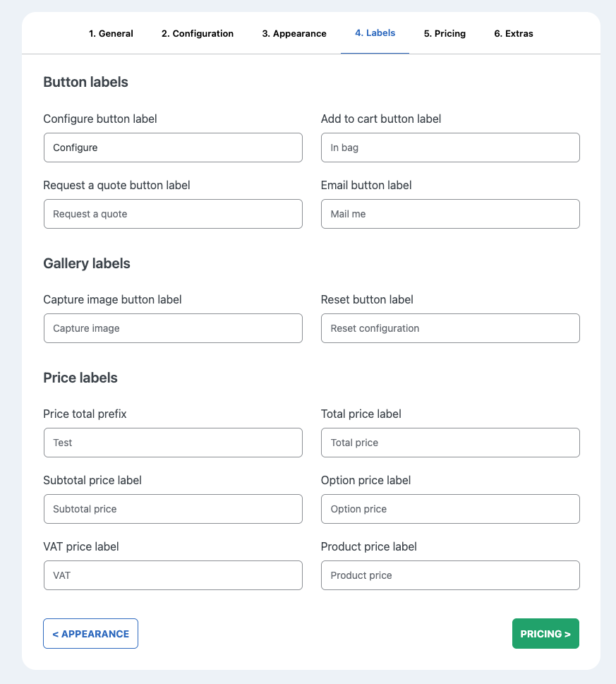Select the Total price label input
Image resolution: width=616 pixels, height=684 pixels.
point(450,443)
